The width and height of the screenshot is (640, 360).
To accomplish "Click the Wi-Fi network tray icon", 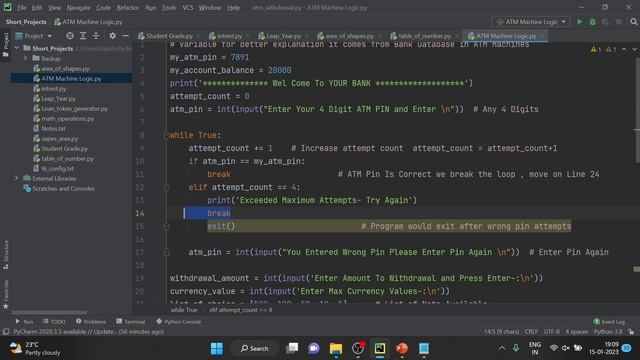I will coord(553,348).
